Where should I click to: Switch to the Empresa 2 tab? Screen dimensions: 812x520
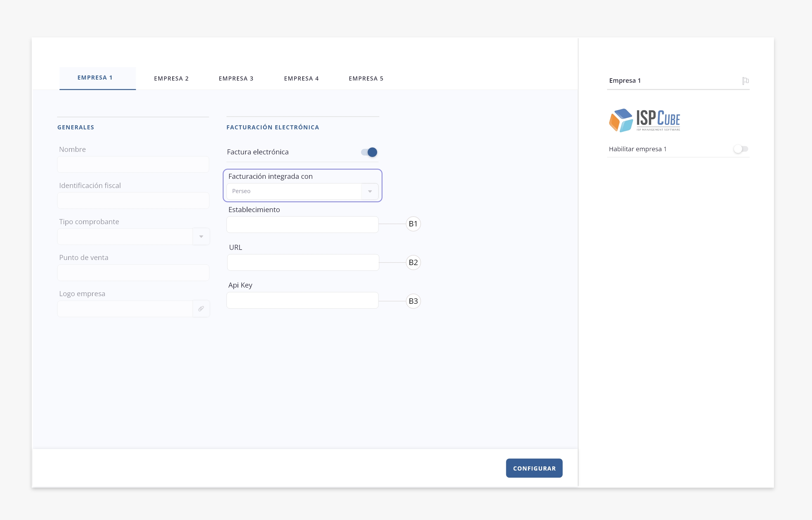pyautogui.click(x=171, y=78)
